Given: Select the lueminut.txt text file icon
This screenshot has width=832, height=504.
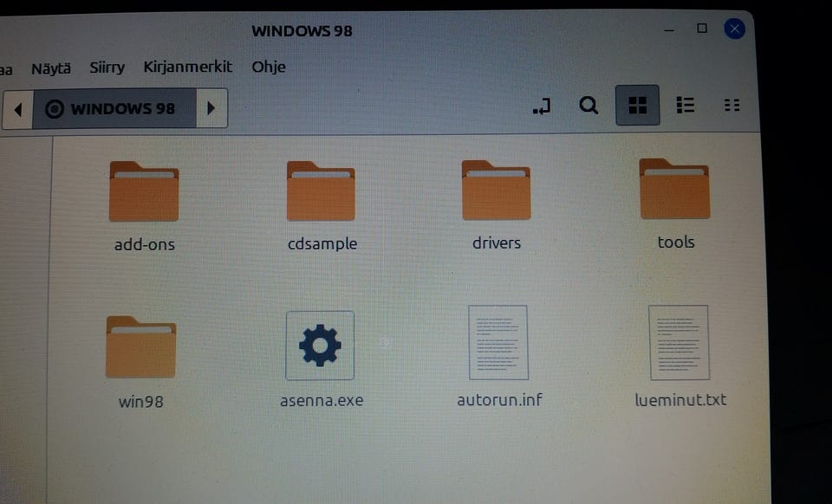Looking at the screenshot, I should pyautogui.click(x=679, y=342).
